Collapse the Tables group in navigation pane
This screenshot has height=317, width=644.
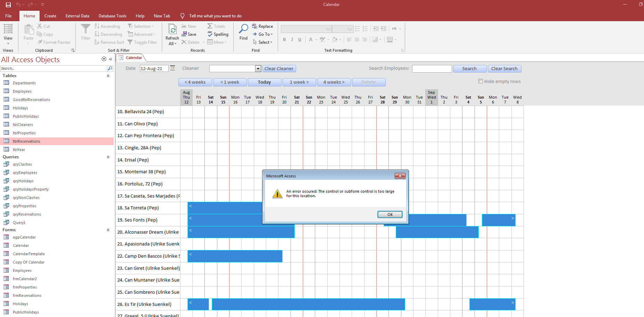click(x=108, y=76)
